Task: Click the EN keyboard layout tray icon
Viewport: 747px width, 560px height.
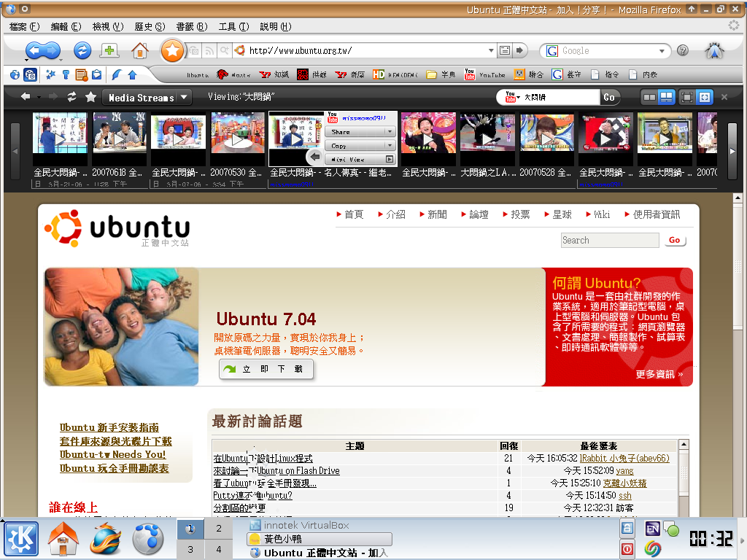Action: tap(653, 529)
